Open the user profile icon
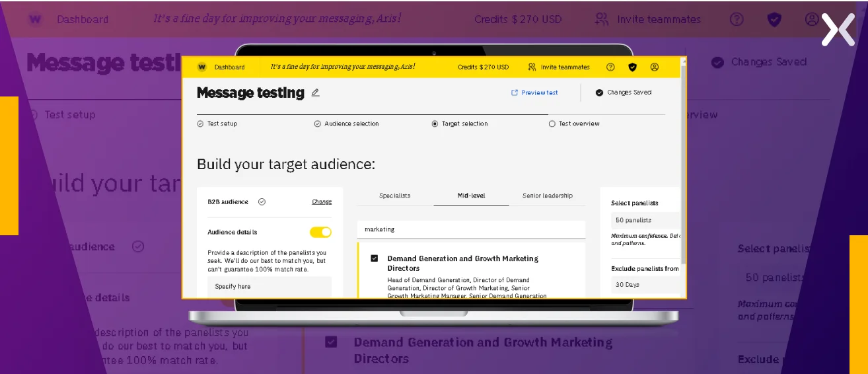Image resolution: width=868 pixels, height=374 pixels. (654, 67)
